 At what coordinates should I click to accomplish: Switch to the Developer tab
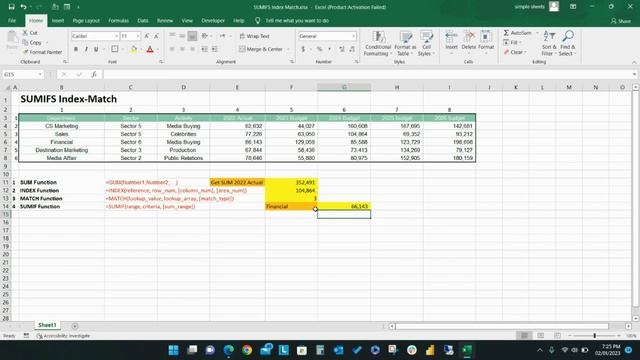click(x=213, y=20)
